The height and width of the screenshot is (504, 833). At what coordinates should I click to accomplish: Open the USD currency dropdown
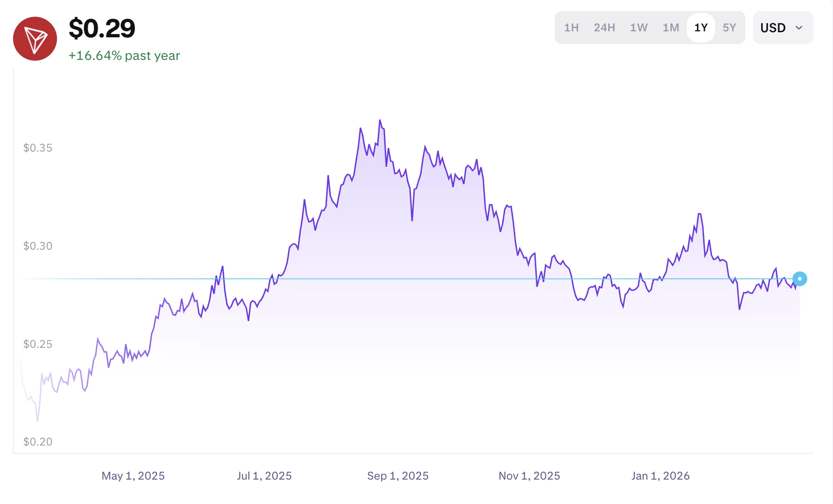pyautogui.click(x=782, y=28)
